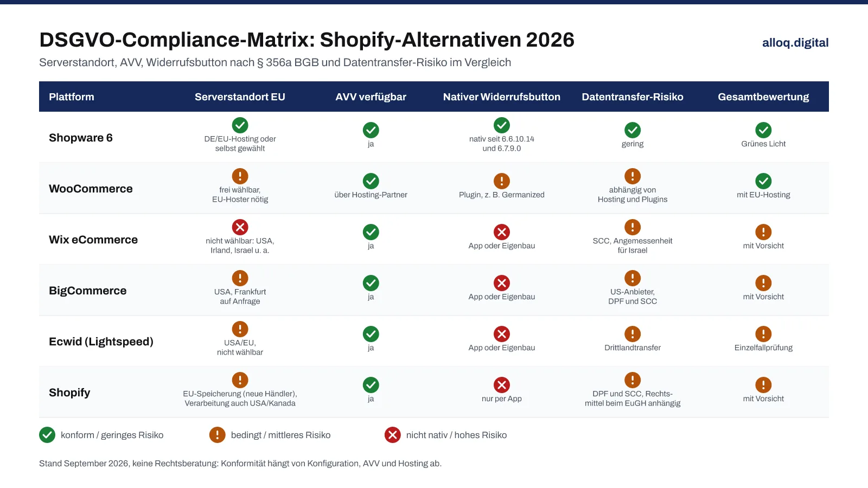Click the text 'US-Anbieter, DPF und SCC'
The width and height of the screenshot is (868, 488).
pyautogui.click(x=633, y=297)
